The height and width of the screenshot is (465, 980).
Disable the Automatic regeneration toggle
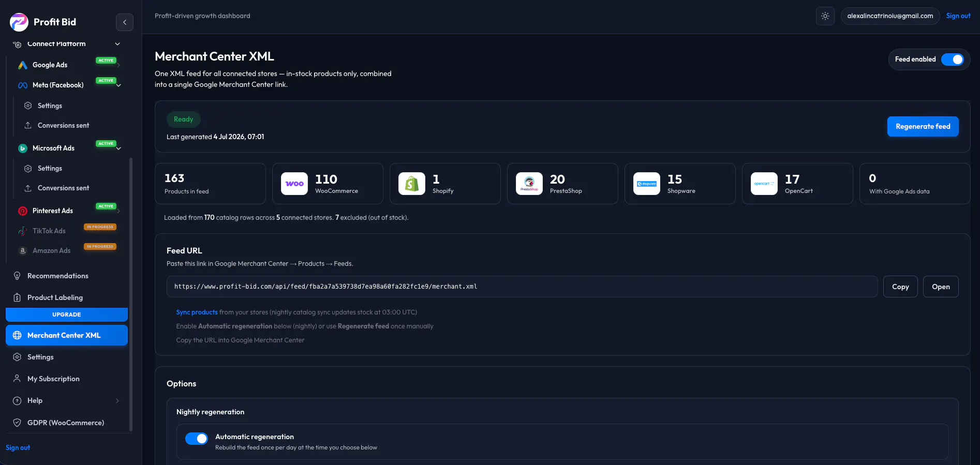pyautogui.click(x=197, y=439)
